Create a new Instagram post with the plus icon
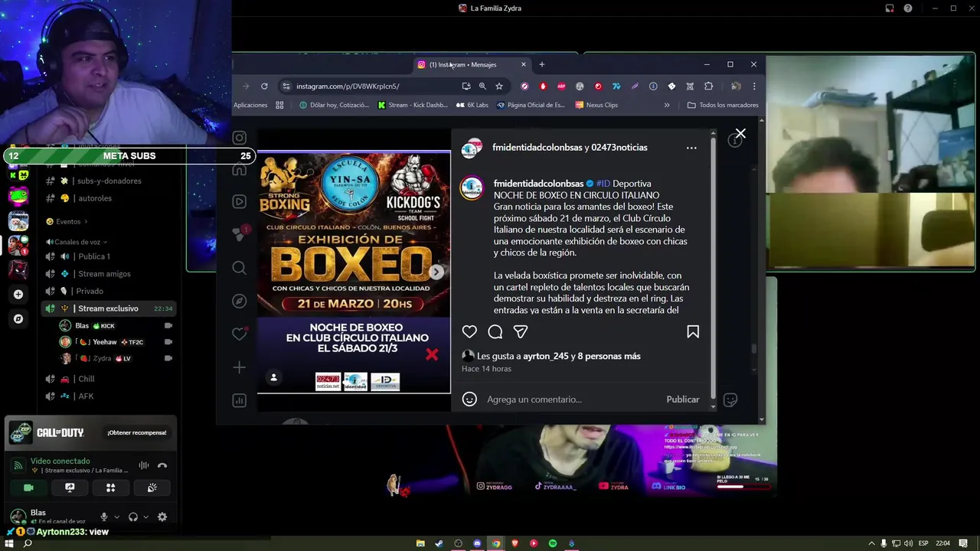 pyautogui.click(x=240, y=367)
